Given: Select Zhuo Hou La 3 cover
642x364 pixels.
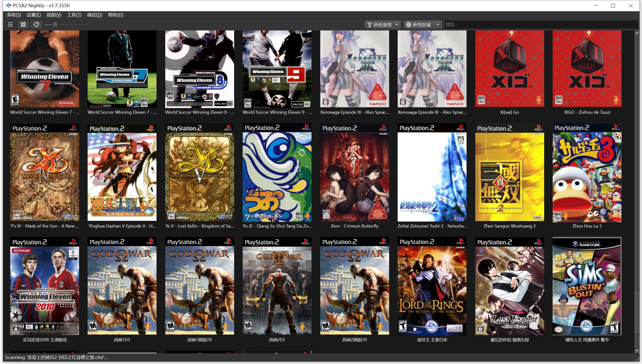Looking at the screenshot, I should 587,172.
